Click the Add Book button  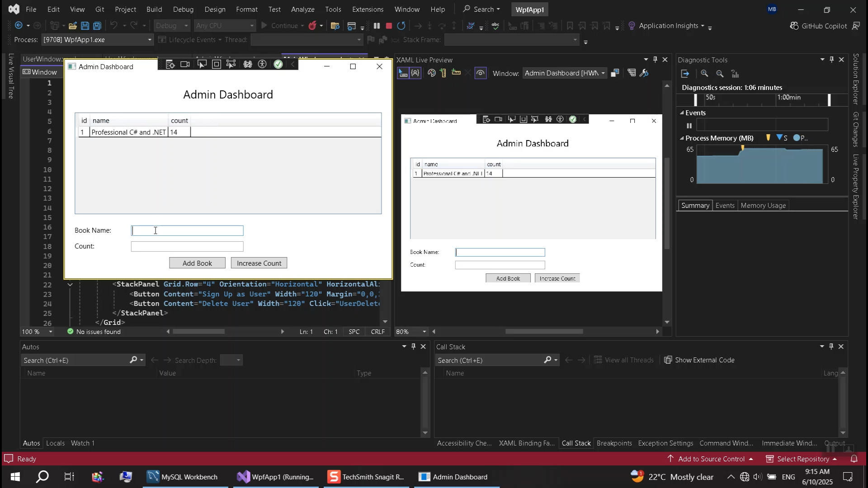(197, 263)
